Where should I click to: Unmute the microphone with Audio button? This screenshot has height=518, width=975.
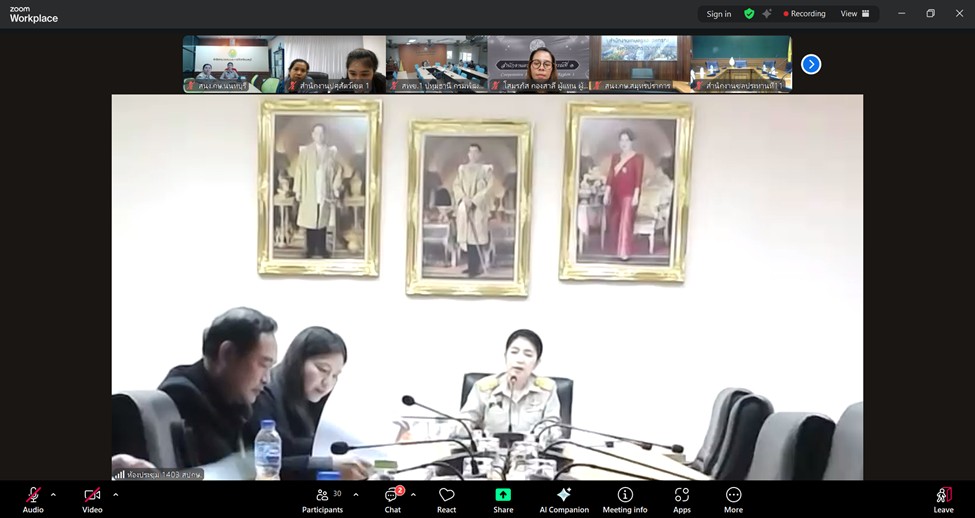coord(33,499)
